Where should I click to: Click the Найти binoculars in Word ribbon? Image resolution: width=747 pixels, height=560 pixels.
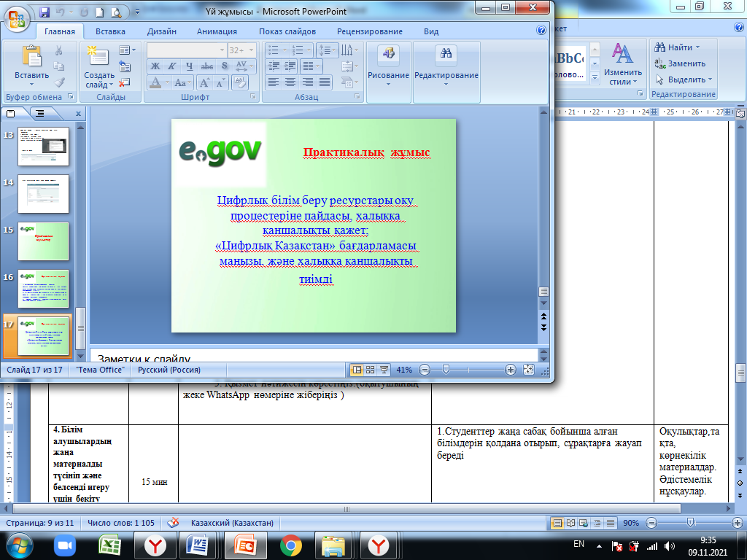tap(676, 47)
